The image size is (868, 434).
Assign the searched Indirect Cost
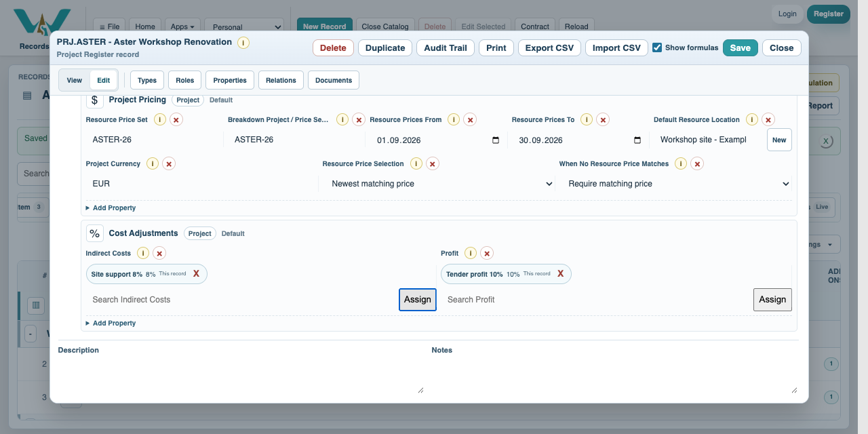point(418,300)
